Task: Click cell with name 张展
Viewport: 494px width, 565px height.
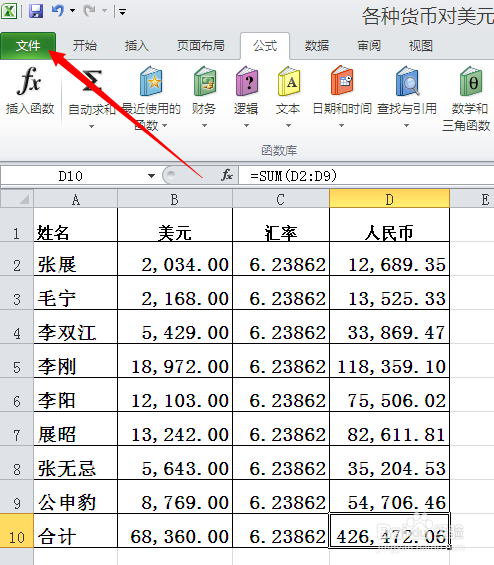Action: pos(76,259)
